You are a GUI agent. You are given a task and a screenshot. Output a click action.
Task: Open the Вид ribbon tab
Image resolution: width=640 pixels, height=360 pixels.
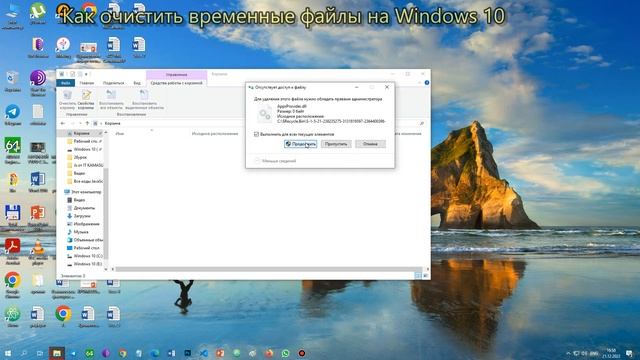[x=137, y=83]
